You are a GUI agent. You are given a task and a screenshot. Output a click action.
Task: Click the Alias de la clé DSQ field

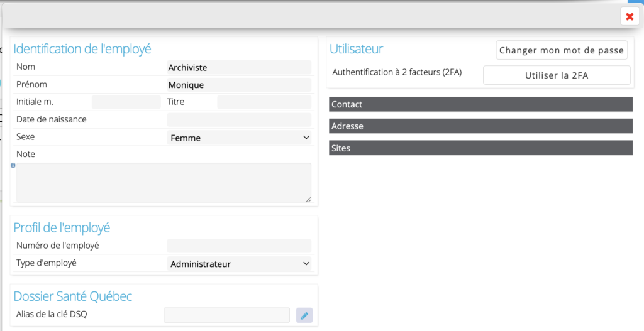(226, 315)
